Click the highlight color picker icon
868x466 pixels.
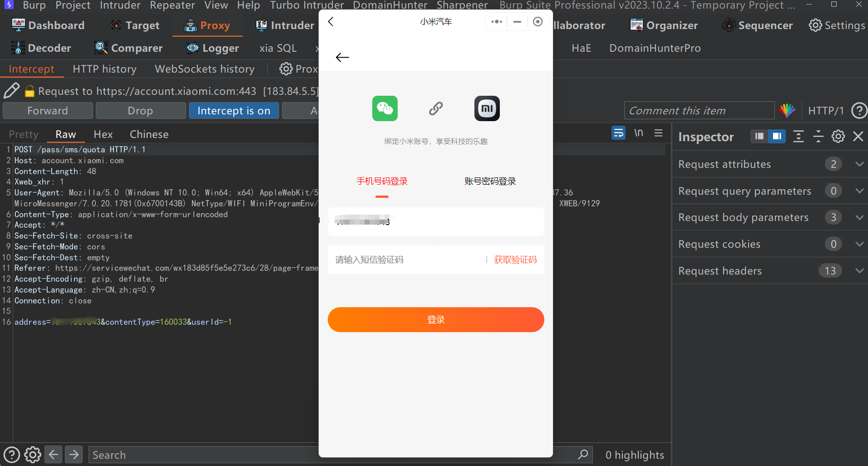(787, 110)
